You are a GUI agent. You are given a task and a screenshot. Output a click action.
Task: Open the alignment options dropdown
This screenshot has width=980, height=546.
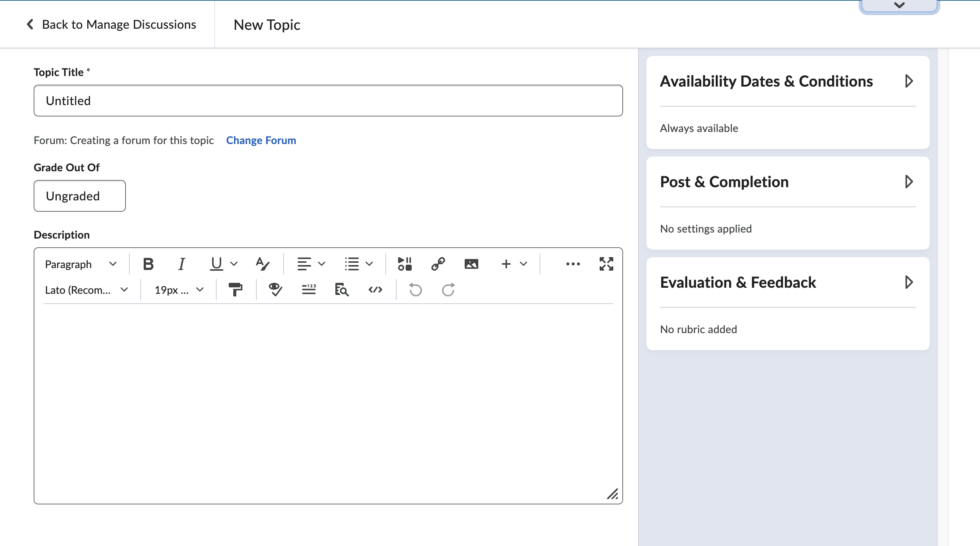[310, 264]
